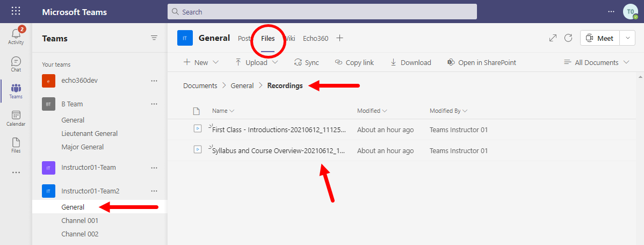Click the B Team avatar
Image resolution: width=644 pixels, height=245 pixels.
coord(48,104)
